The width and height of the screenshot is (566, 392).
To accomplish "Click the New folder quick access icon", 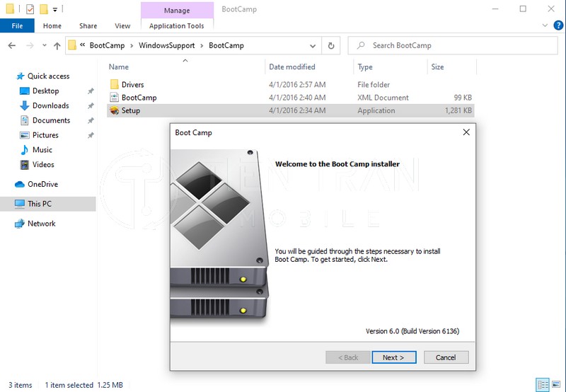I will coord(44,9).
